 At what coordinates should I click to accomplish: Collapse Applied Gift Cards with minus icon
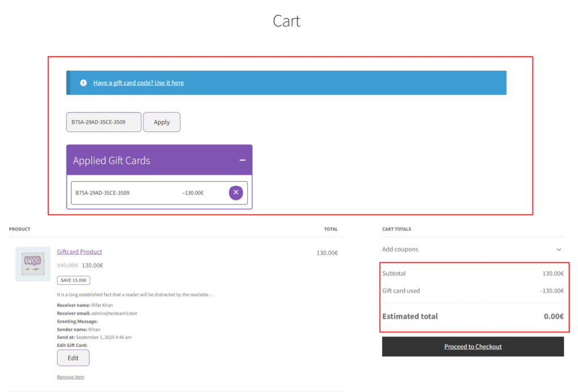[242, 160]
